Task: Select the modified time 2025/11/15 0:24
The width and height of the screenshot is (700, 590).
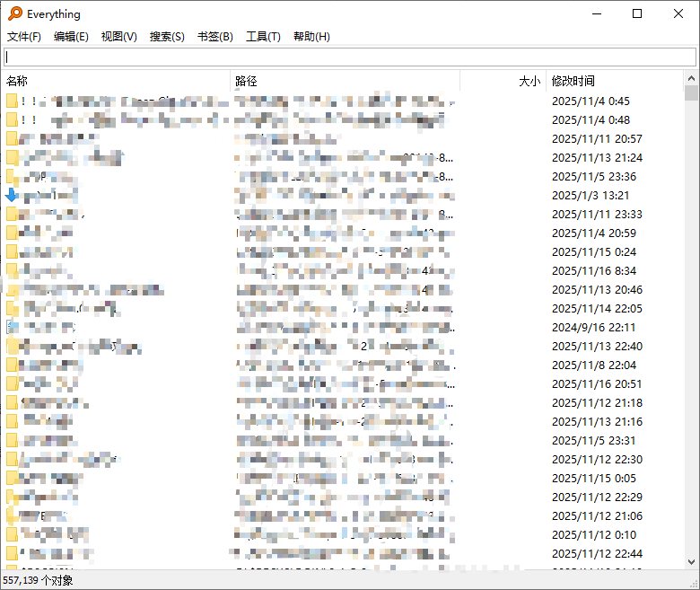Action: pyautogui.click(x=594, y=252)
